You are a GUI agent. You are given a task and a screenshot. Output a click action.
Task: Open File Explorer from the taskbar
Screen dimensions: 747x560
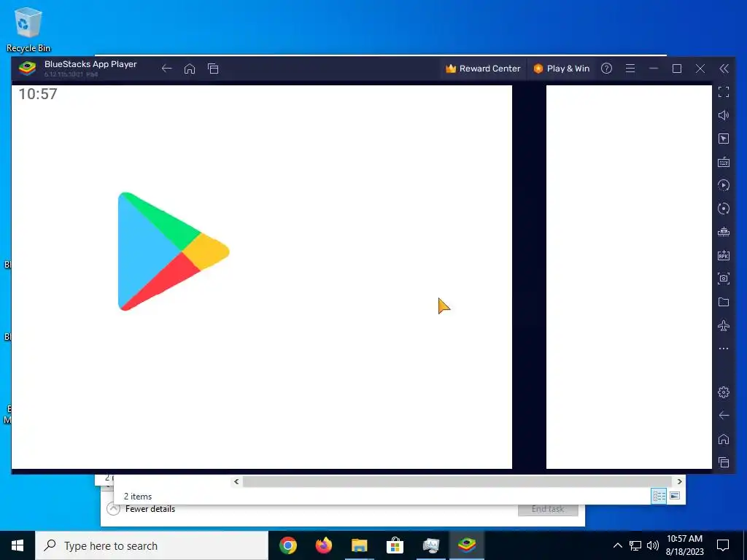pyautogui.click(x=360, y=545)
